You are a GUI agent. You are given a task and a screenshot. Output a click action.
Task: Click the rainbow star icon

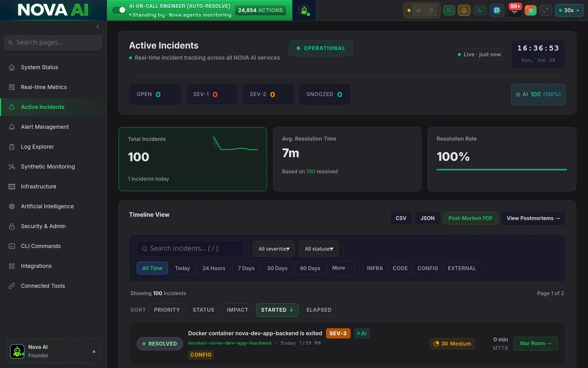pos(530,11)
